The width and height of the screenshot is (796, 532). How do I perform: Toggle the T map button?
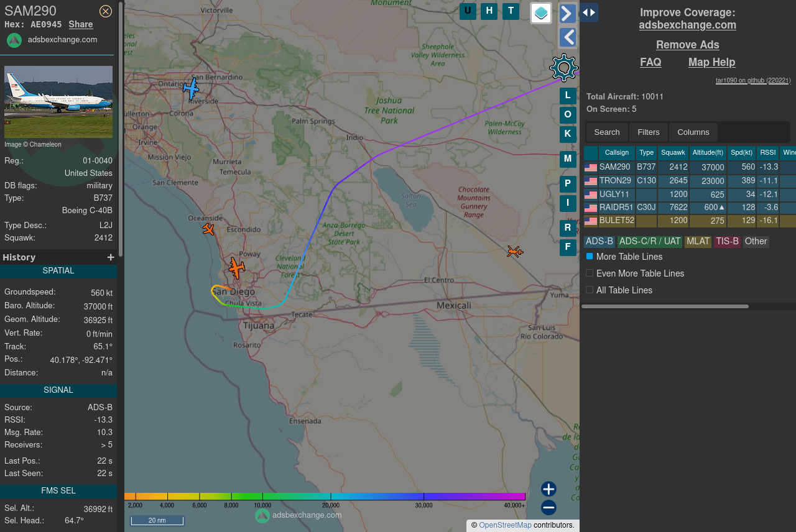pos(511,11)
